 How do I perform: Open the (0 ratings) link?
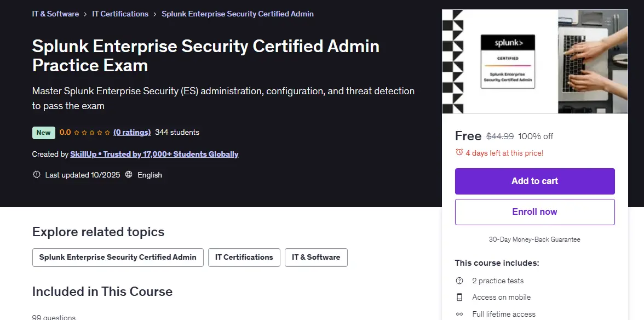(x=132, y=132)
